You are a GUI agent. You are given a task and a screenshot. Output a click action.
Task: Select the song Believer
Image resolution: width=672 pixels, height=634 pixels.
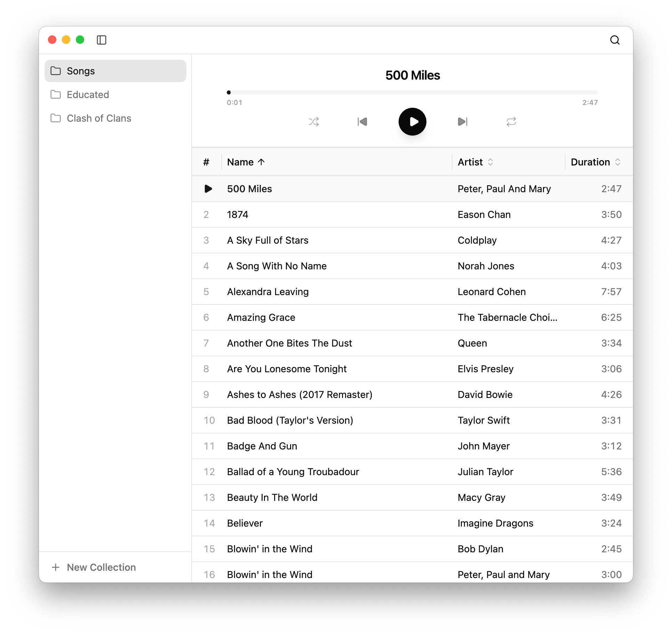(x=413, y=523)
